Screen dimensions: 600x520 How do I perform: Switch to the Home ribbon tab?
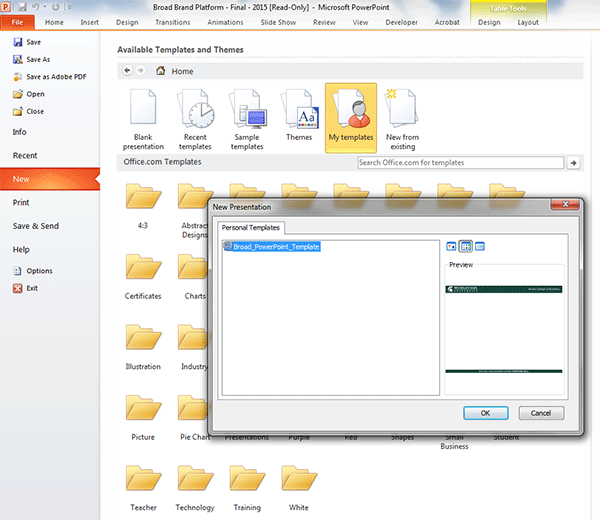click(x=54, y=23)
